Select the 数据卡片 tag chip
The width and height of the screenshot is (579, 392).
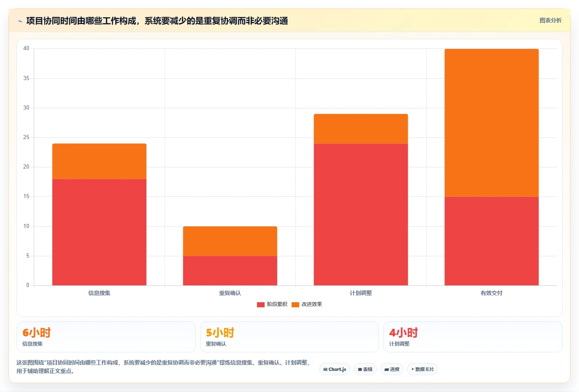422,369
